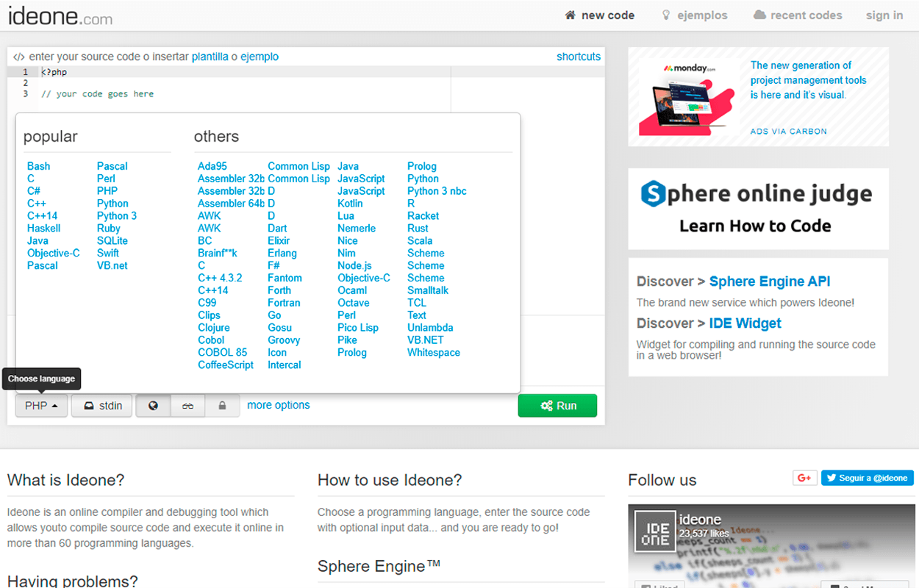Set code visibility to secret with glasses icon
Image resolution: width=919 pixels, height=588 pixels.
pos(188,406)
